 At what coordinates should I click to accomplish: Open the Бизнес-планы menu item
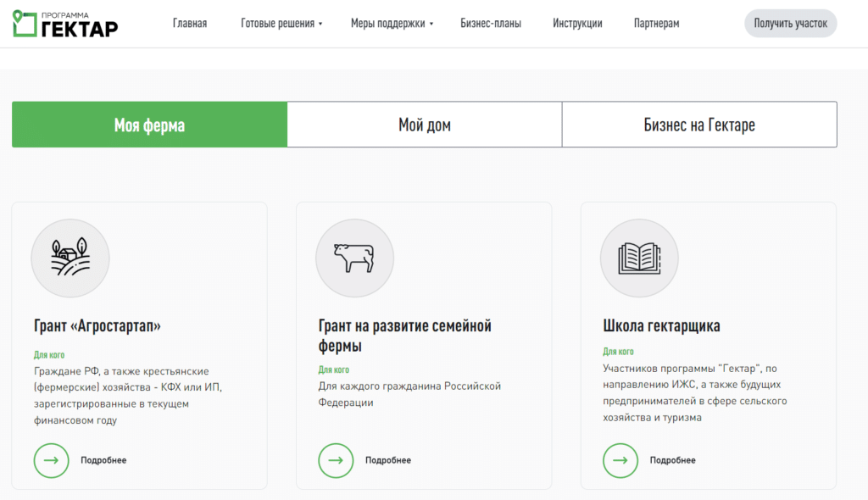click(491, 23)
